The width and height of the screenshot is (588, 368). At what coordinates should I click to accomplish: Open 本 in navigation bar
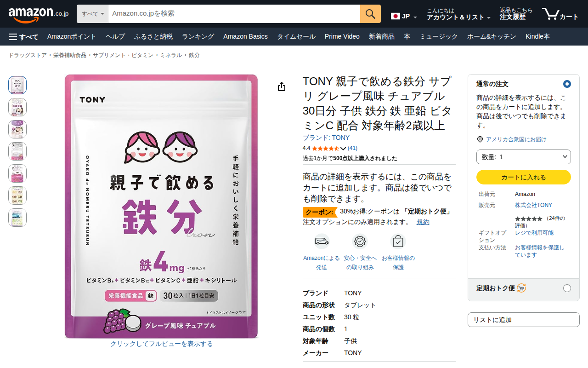pos(407,37)
